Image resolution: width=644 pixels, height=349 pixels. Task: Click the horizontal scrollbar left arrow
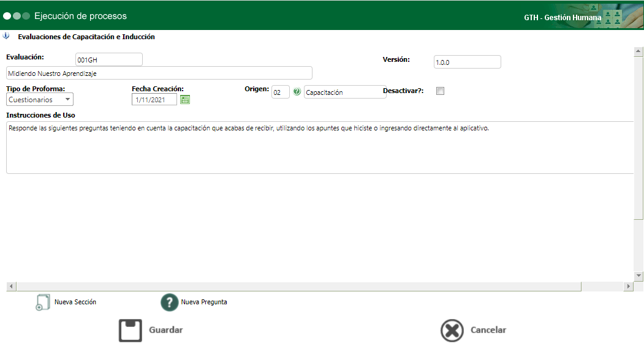pos(11,286)
